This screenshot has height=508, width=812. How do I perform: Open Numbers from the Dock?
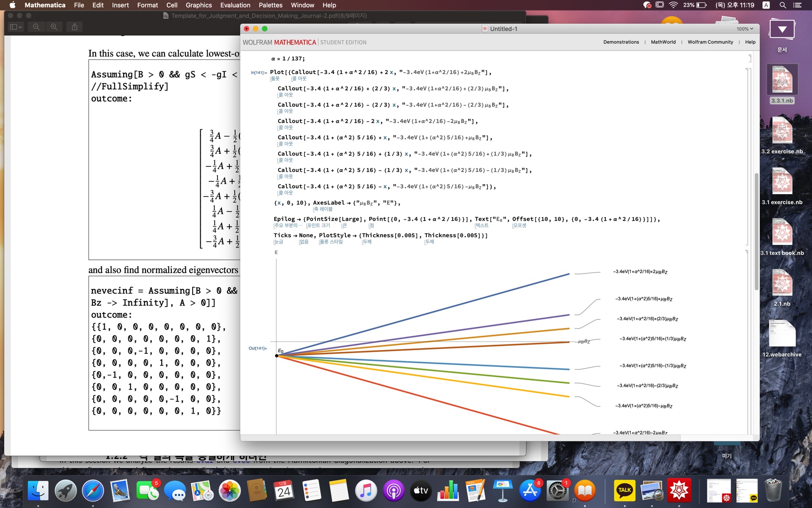[448, 490]
